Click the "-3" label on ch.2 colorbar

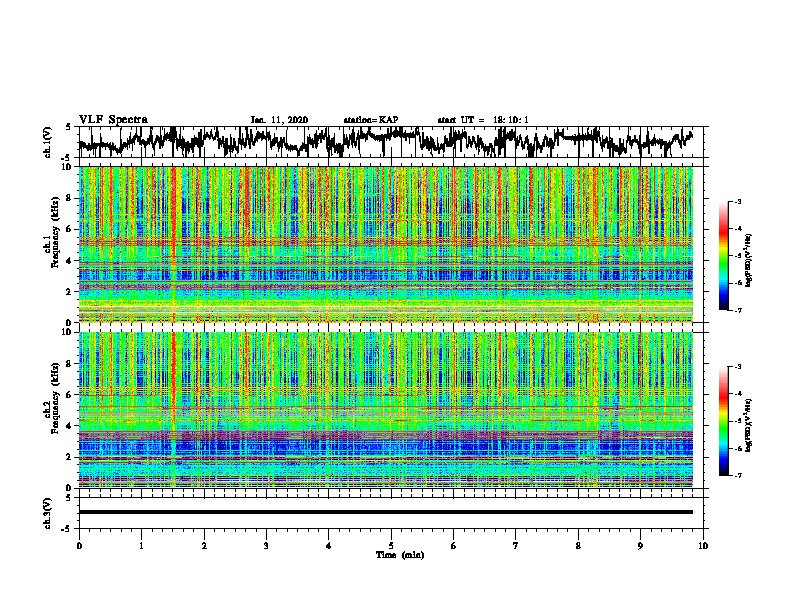tap(738, 367)
